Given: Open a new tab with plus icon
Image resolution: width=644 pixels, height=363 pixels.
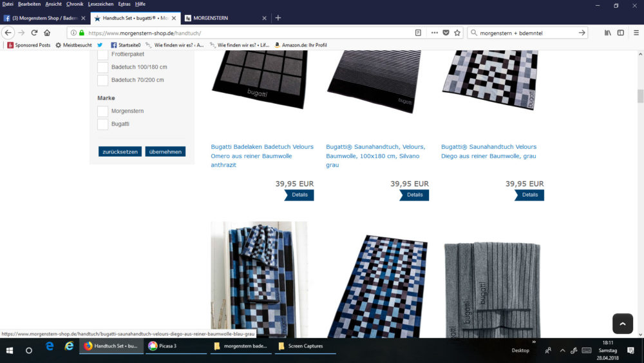Looking at the screenshot, I should [x=278, y=18].
